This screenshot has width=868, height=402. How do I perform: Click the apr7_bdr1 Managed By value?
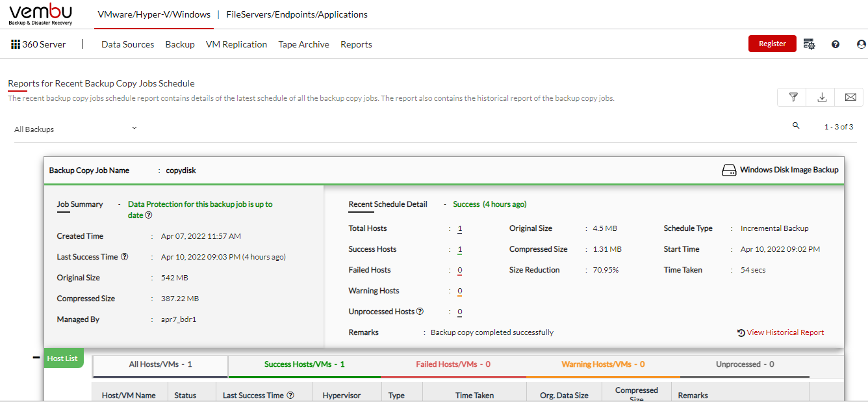pos(178,319)
